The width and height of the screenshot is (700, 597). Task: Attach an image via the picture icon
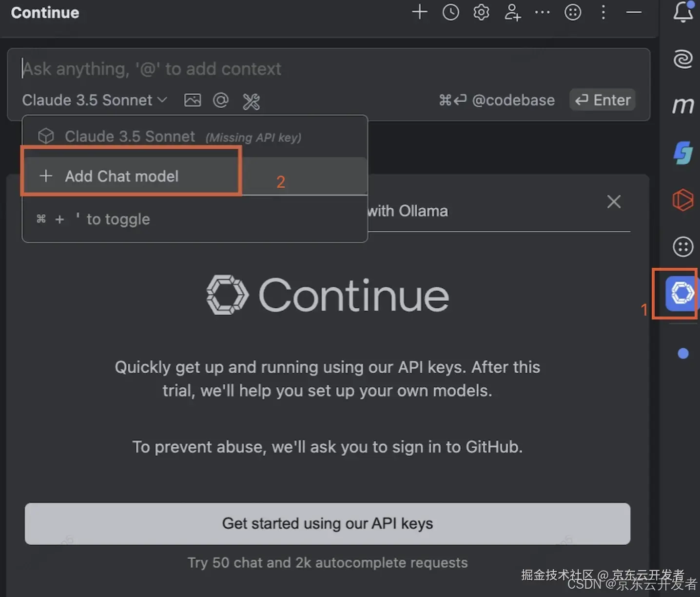[x=193, y=100]
